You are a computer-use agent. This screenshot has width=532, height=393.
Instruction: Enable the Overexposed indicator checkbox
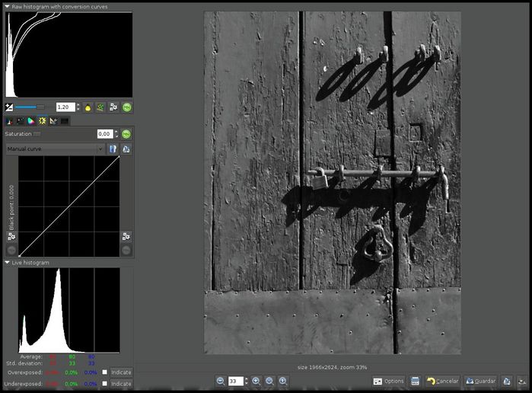click(105, 372)
